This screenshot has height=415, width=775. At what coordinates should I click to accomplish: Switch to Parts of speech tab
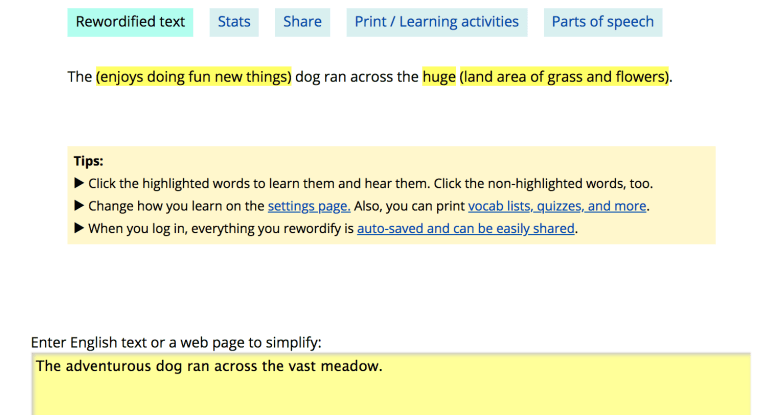click(x=602, y=22)
